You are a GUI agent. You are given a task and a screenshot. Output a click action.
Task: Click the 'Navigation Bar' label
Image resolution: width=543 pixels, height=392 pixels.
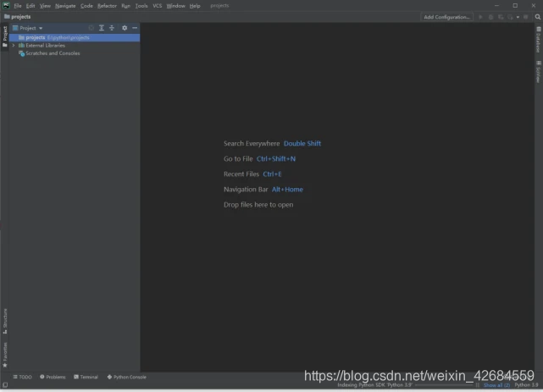tap(246, 190)
